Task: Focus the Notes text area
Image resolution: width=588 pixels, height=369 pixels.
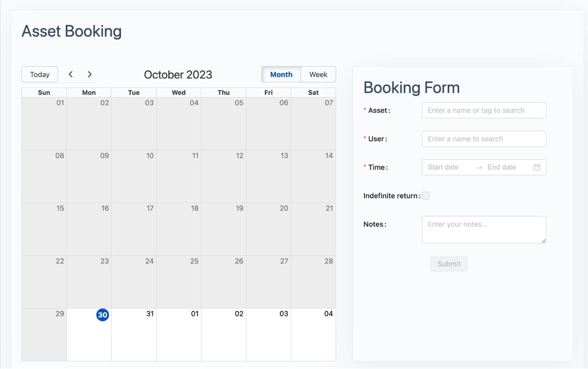Action: click(484, 230)
